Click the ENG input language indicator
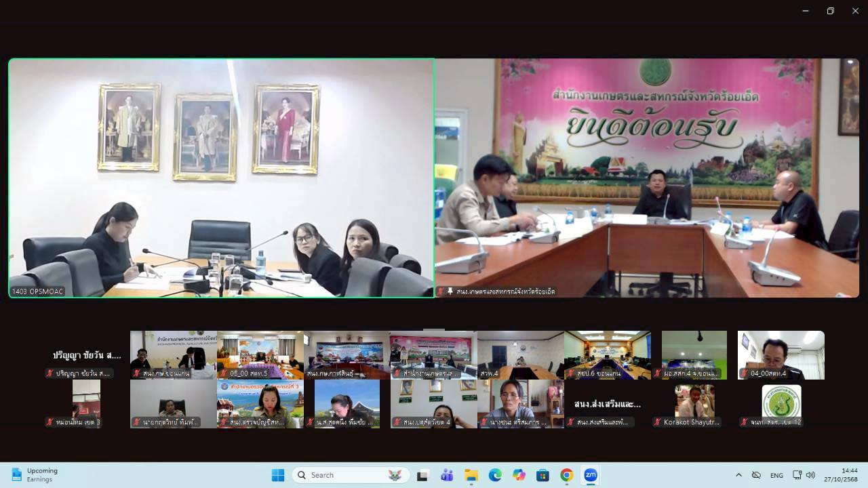This screenshot has height=488, width=868. tap(776, 475)
